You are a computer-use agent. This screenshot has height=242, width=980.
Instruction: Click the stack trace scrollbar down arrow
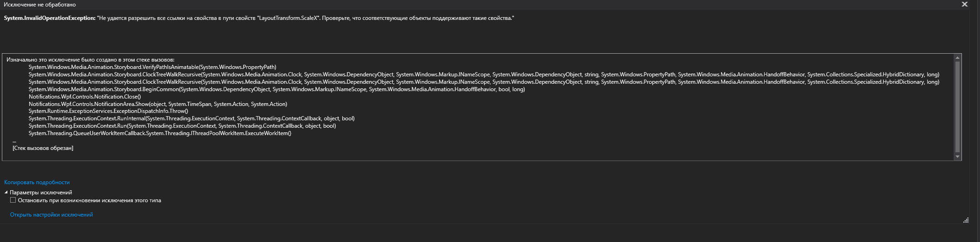[958, 157]
